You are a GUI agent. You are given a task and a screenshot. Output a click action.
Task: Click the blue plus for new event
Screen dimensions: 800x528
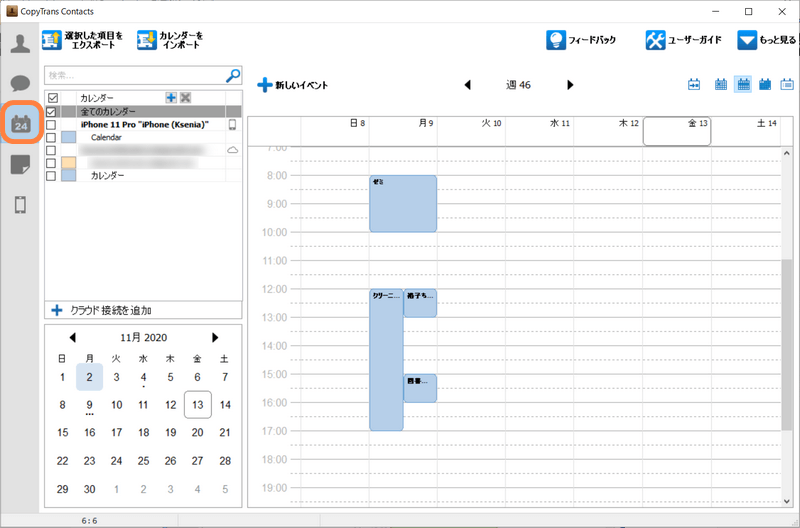pos(264,85)
